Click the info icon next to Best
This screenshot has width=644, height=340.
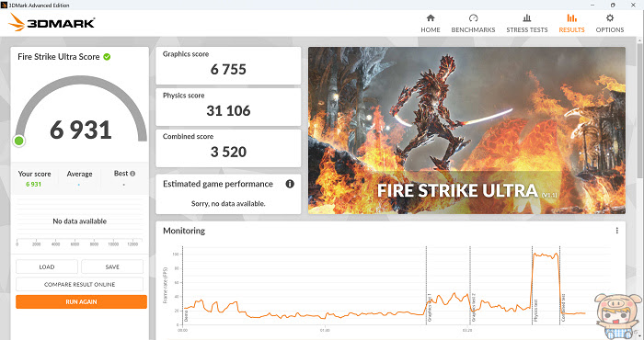(132, 174)
